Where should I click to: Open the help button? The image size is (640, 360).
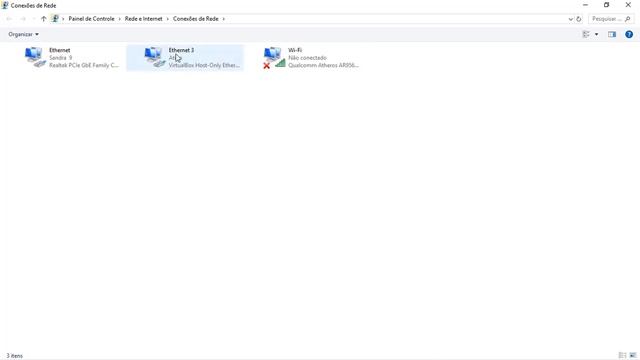click(x=629, y=34)
